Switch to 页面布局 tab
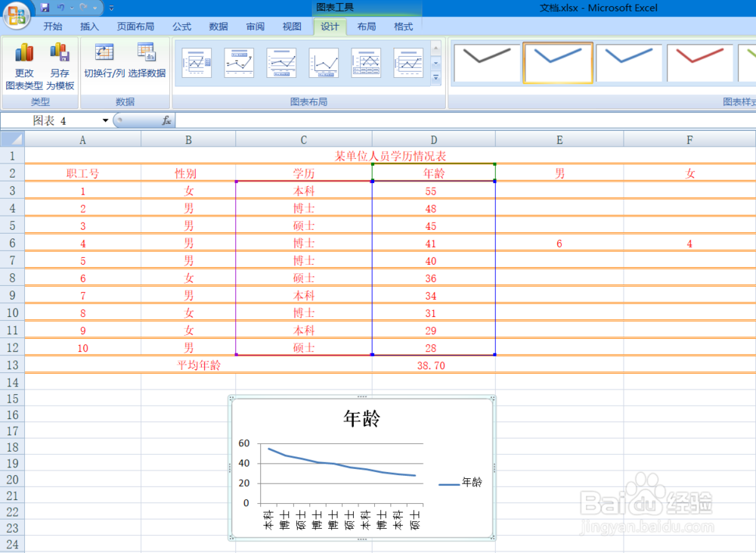 coord(135,26)
